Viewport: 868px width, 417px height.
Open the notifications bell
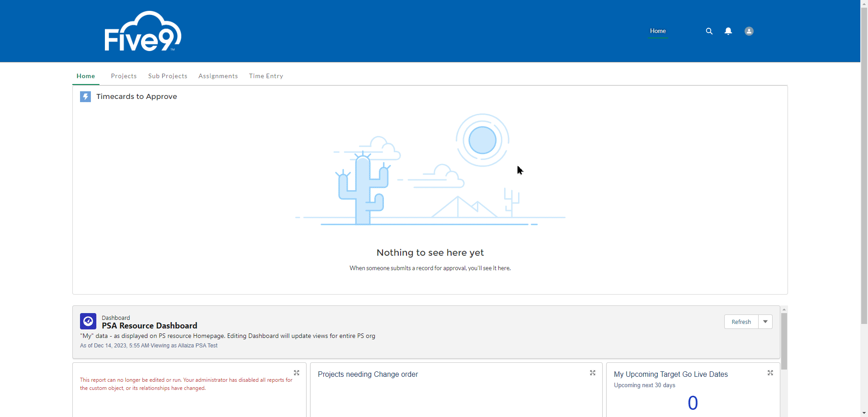[x=728, y=31]
